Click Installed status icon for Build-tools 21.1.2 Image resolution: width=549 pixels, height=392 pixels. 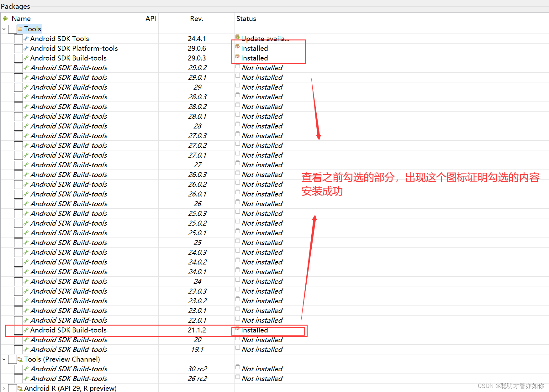point(238,328)
